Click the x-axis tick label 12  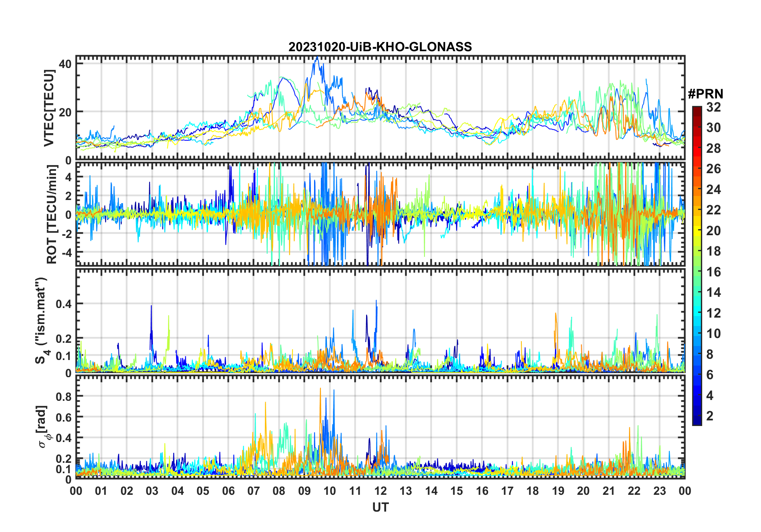click(380, 491)
